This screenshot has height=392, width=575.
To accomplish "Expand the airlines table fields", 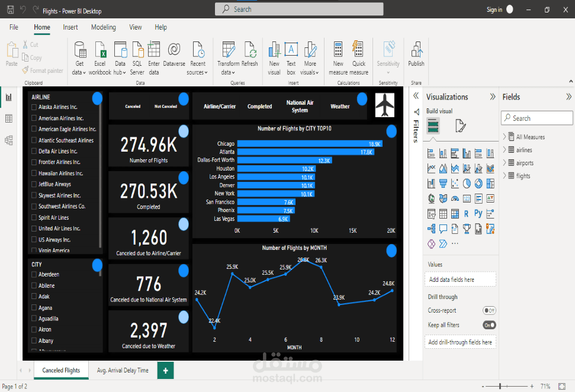I will (505, 150).
